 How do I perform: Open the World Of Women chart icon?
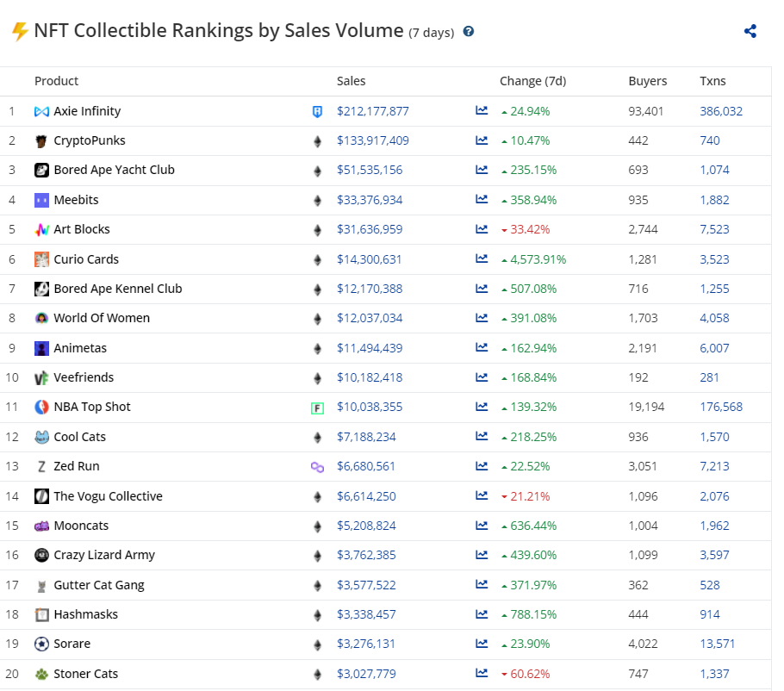coord(482,318)
